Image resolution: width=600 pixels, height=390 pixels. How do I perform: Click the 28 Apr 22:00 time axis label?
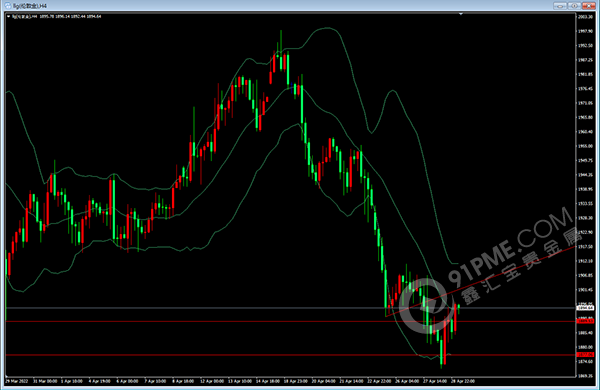[463, 381]
